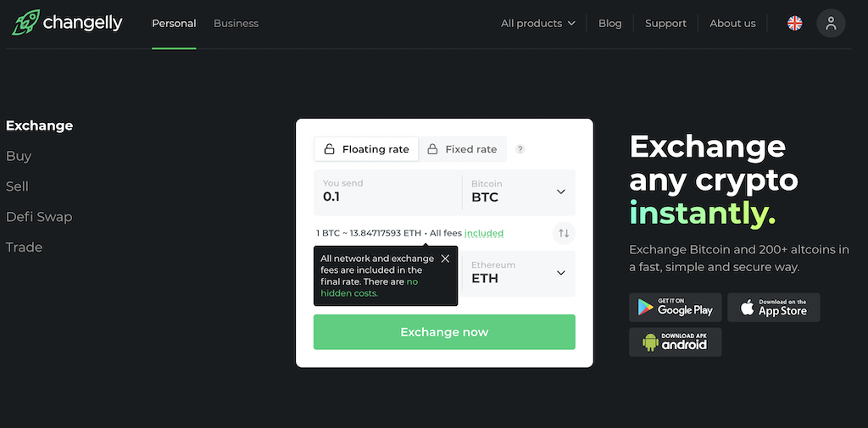Open rate type help question mark
This screenshot has width=868, height=428.
520,149
